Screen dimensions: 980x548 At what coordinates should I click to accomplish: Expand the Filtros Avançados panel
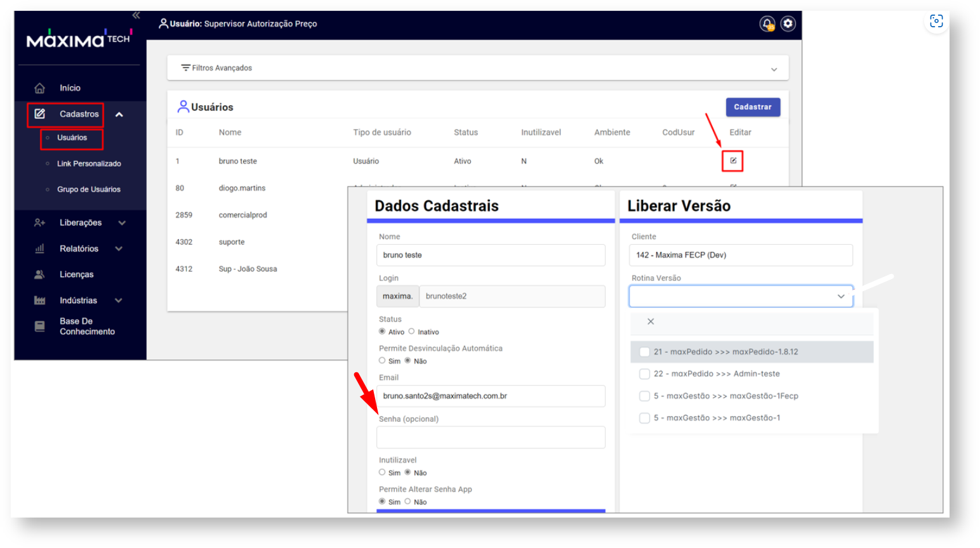coord(774,69)
